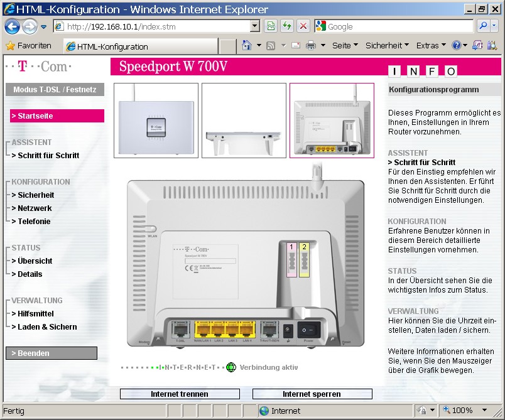Click the Schritt für Schritt link in INFO panel
The height and width of the screenshot is (420, 505).
421,163
